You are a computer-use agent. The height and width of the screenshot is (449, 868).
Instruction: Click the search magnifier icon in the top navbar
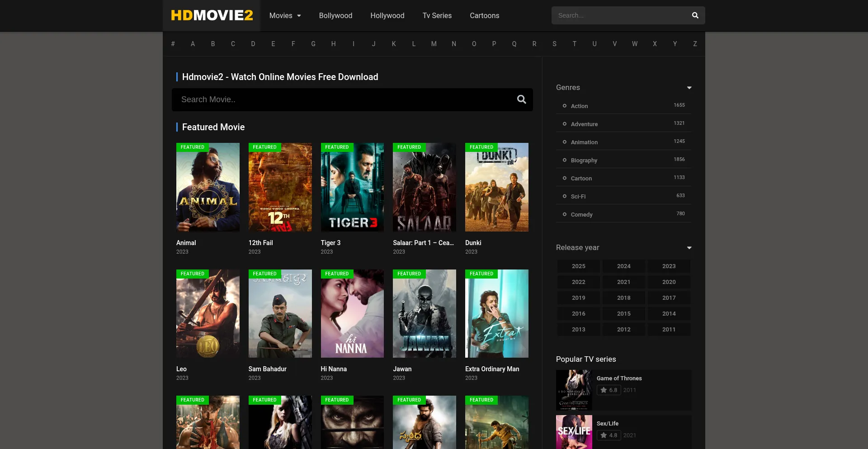coord(695,15)
